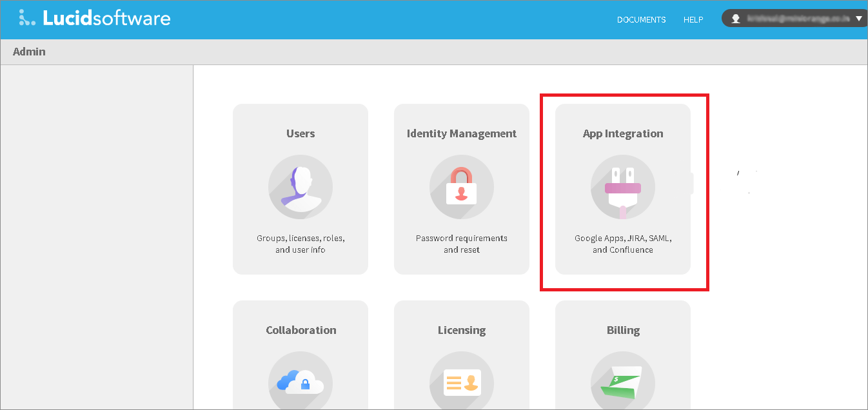The image size is (868, 410).
Task: Click "Google Apps, JIRA, SAML, and Confluence" text
Action: 623,244
